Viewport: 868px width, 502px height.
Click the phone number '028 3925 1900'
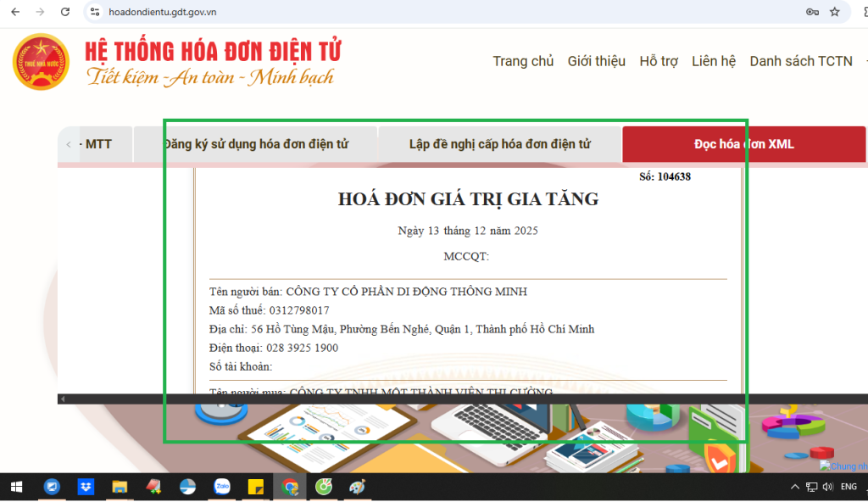303,348
